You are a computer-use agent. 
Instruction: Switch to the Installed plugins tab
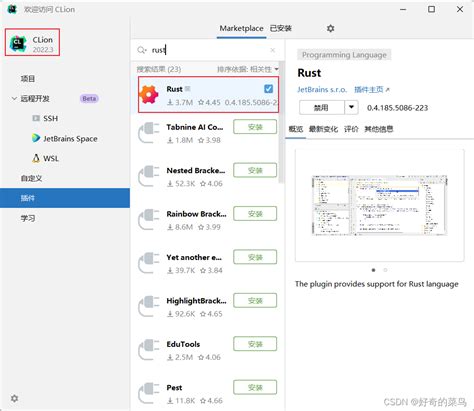(281, 28)
